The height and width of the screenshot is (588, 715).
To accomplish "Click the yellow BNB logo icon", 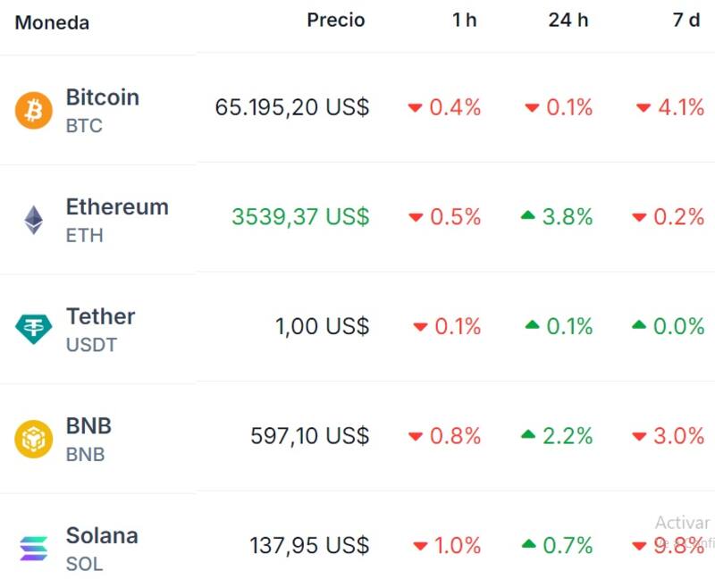I will [x=33, y=436].
